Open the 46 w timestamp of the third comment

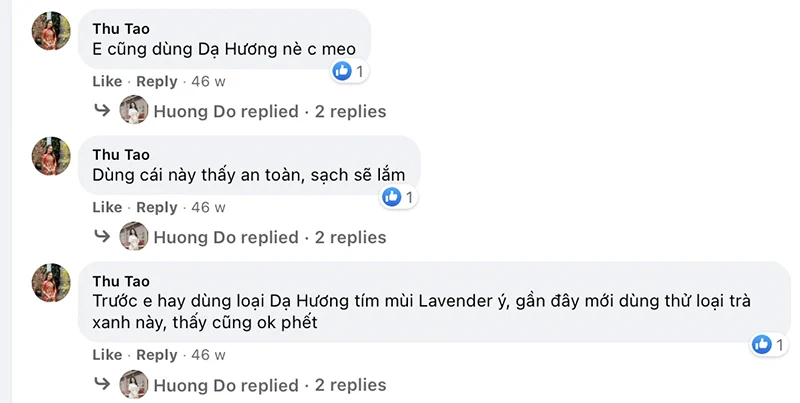tap(208, 355)
